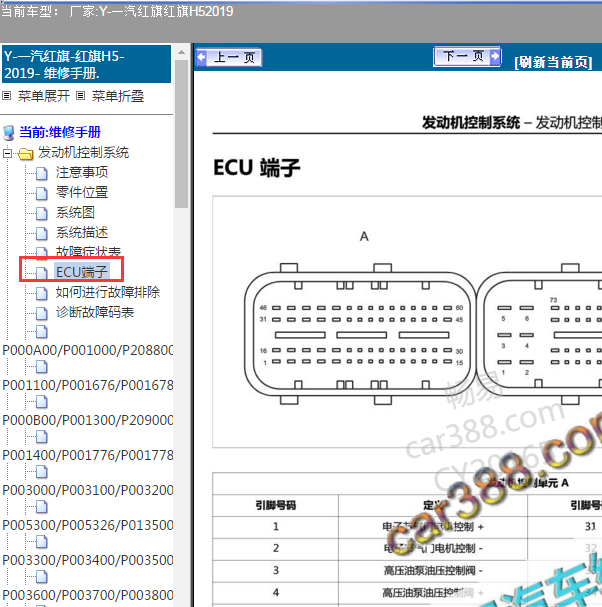The width and height of the screenshot is (602, 607).
Task: Click the 菜单展开 list icon
Action: click(x=7, y=95)
